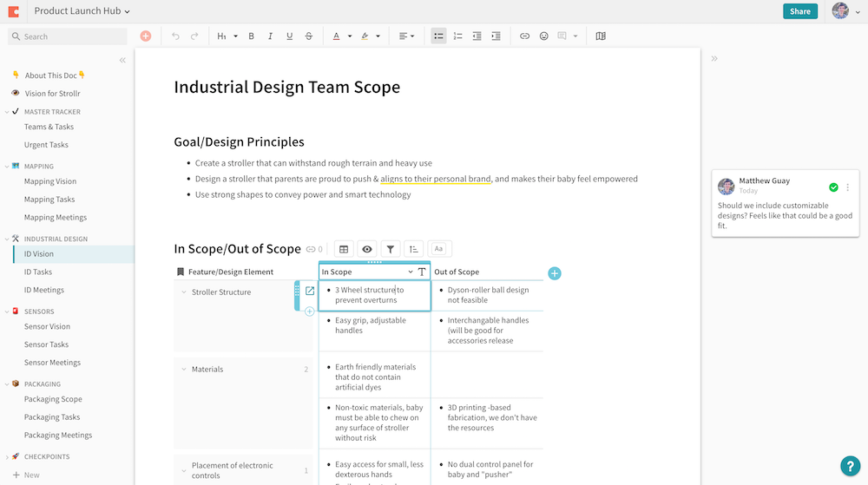The width and height of the screenshot is (868, 485).
Task: Click the red insert plus button in toolbar
Action: pos(145,36)
